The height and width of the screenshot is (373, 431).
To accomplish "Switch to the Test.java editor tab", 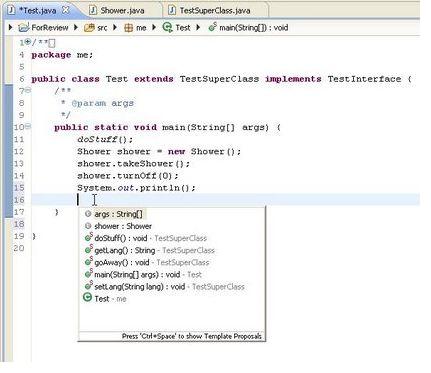I will pos(37,10).
